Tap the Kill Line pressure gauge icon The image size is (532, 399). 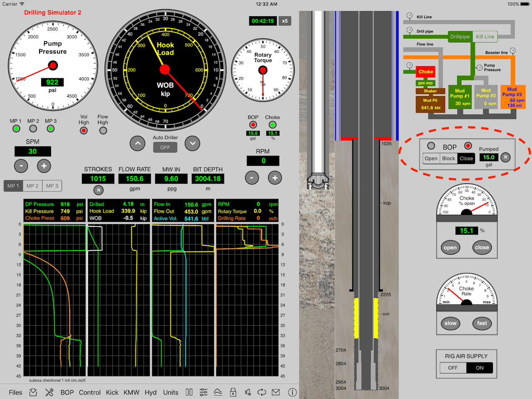pyautogui.click(x=409, y=16)
